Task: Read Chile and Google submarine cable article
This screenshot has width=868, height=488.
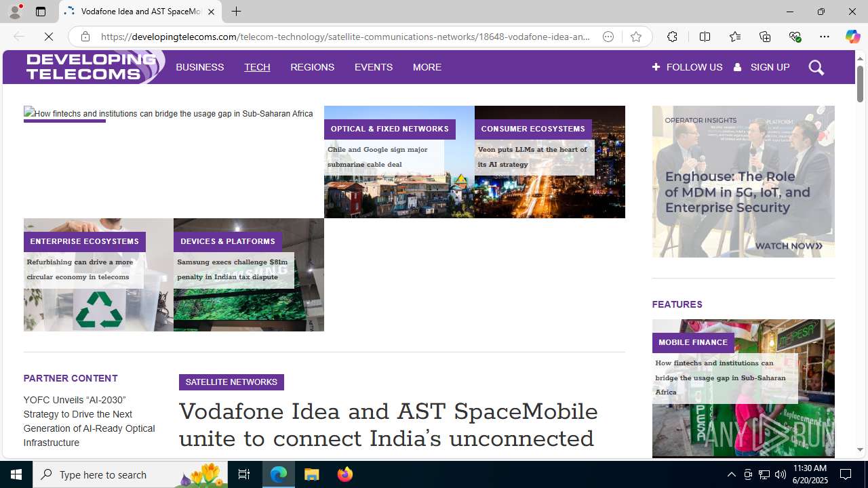Action: pos(378,157)
